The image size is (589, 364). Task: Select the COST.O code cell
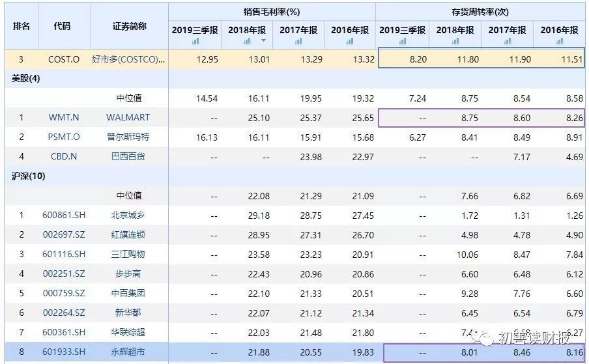point(64,59)
